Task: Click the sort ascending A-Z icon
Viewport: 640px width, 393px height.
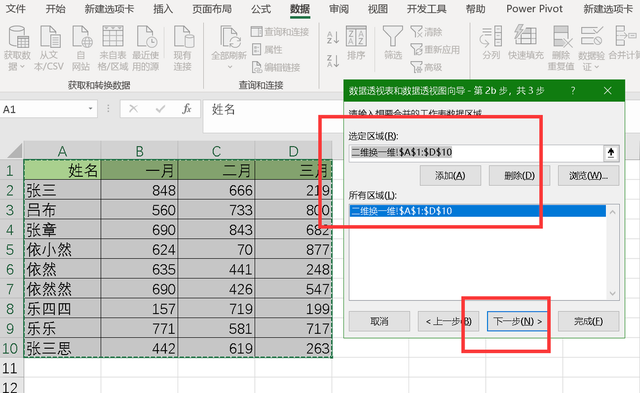Action: pyautogui.click(x=333, y=38)
